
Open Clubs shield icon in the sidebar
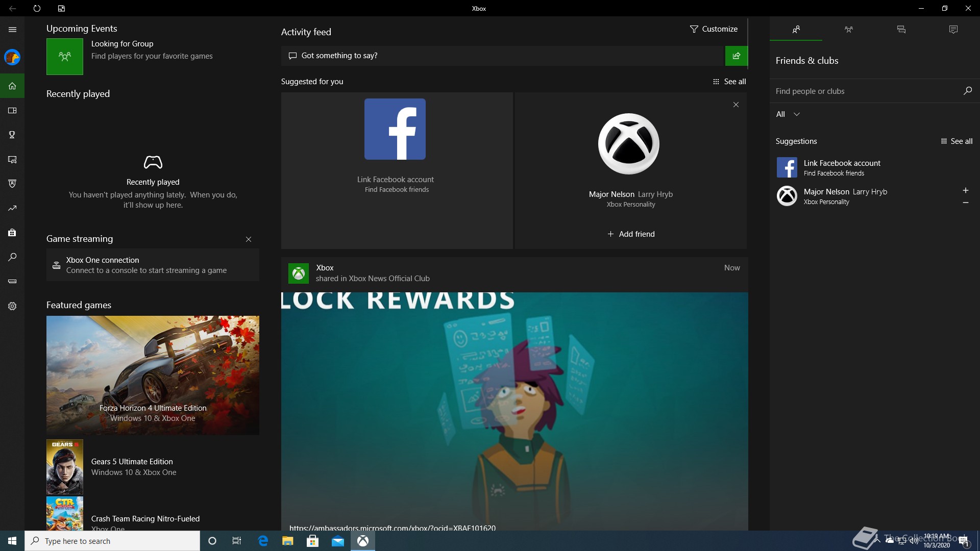pyautogui.click(x=12, y=184)
